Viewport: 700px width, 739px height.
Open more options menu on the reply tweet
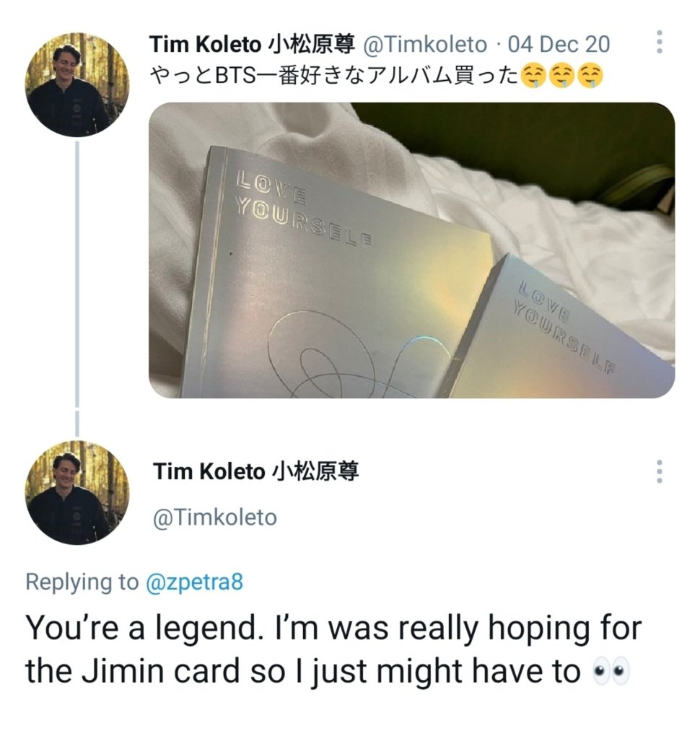659,471
